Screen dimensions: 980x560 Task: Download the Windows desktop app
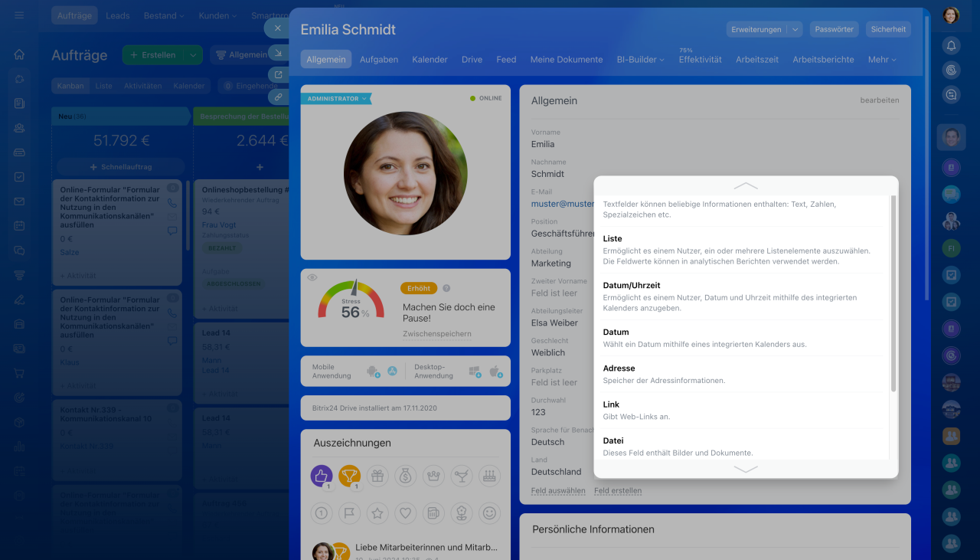coord(475,372)
